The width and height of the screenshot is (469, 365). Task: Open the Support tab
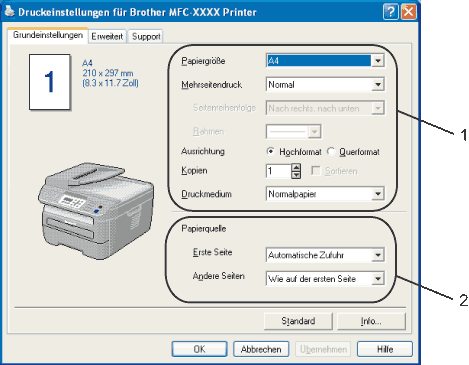(146, 36)
